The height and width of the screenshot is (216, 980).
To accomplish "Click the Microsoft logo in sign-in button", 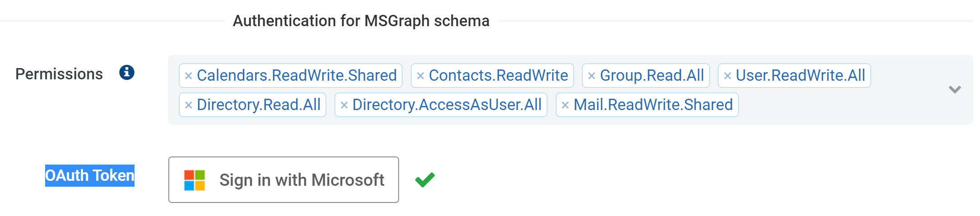I will pyautogui.click(x=195, y=180).
